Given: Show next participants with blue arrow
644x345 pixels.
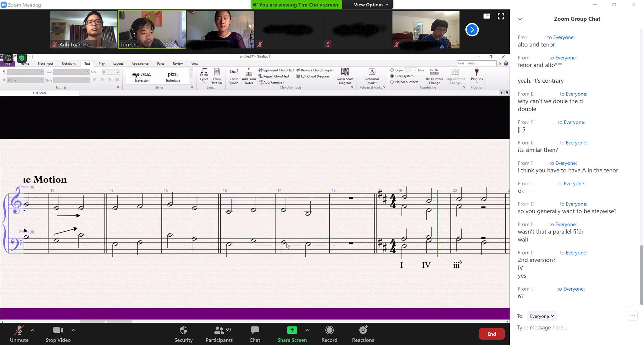Looking at the screenshot, I should click(472, 30).
